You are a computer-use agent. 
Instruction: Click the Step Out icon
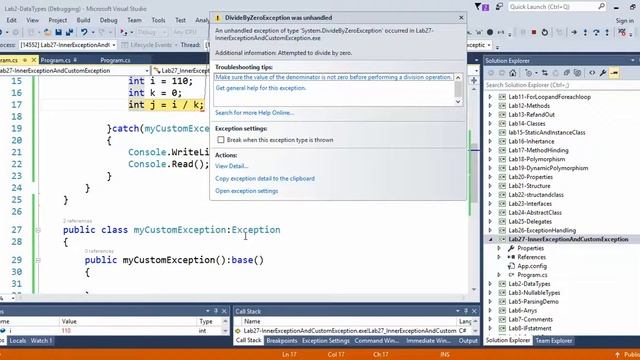point(607,32)
